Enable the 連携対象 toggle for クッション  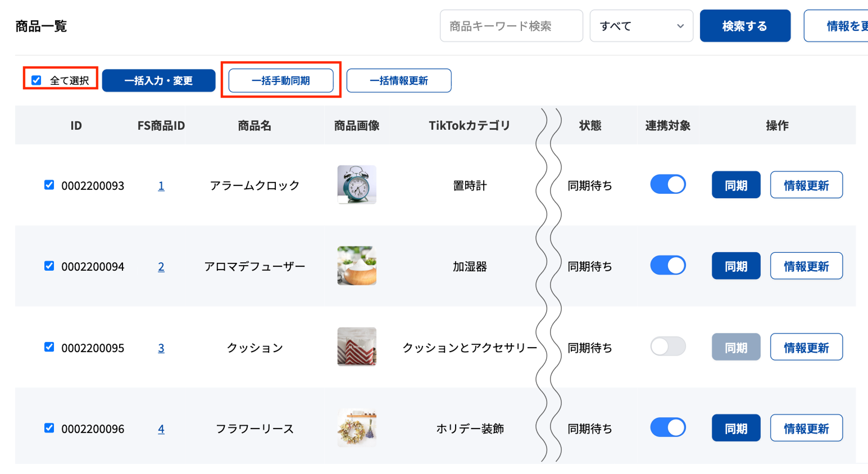(667, 347)
